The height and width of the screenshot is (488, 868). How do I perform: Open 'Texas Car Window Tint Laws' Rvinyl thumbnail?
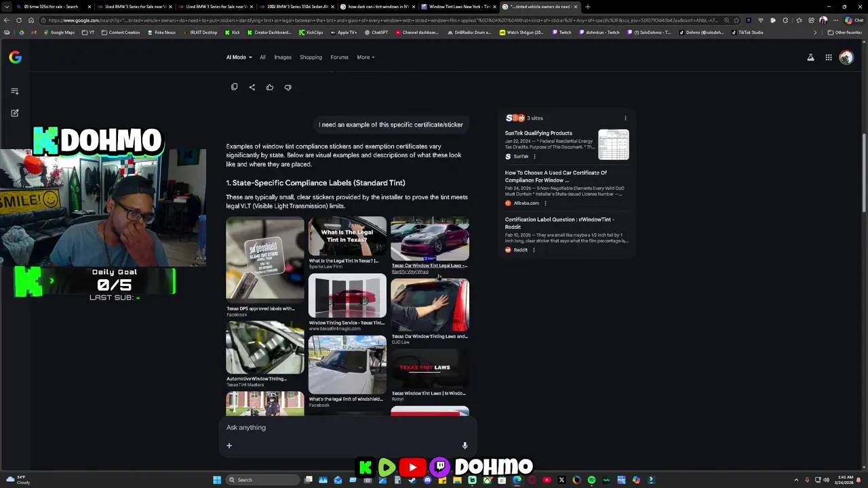tap(429, 239)
